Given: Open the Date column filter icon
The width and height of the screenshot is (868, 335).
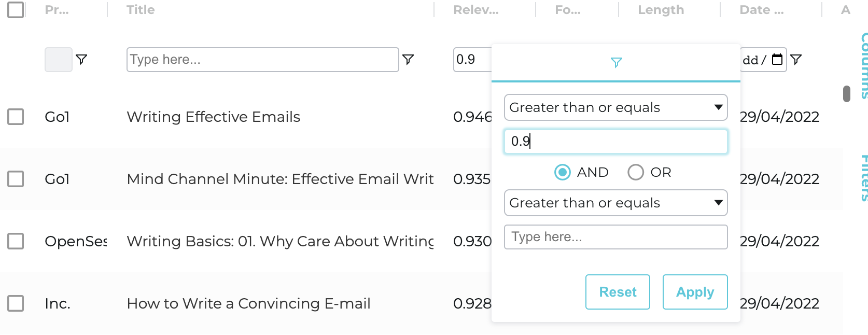Looking at the screenshot, I should pyautogui.click(x=796, y=60).
